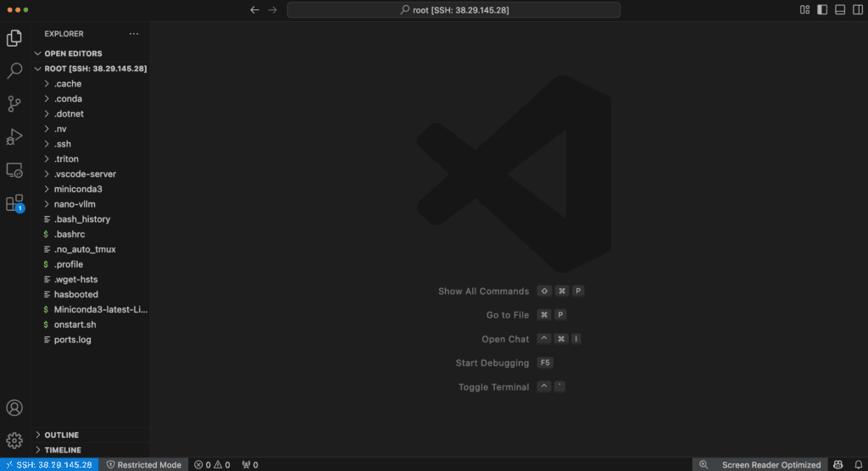
Task: Open the Explorer view icon
Action: click(14, 37)
